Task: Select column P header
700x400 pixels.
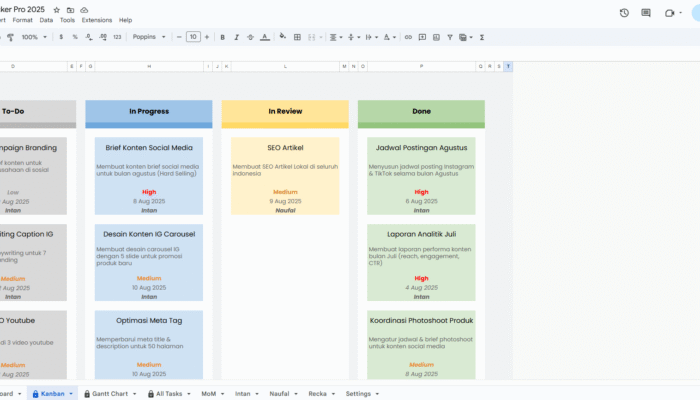Action: point(421,67)
